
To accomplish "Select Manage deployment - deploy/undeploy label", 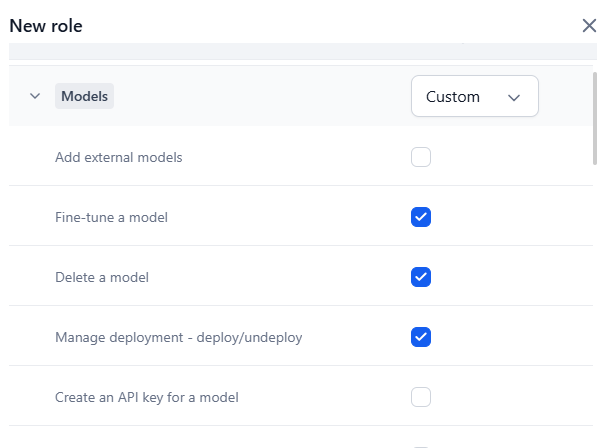I will (x=178, y=337).
